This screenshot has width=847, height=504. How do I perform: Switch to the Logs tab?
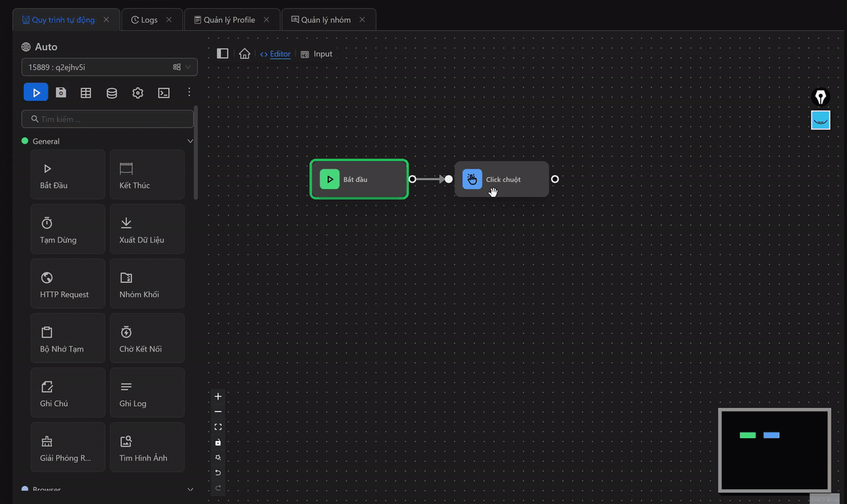(149, 20)
